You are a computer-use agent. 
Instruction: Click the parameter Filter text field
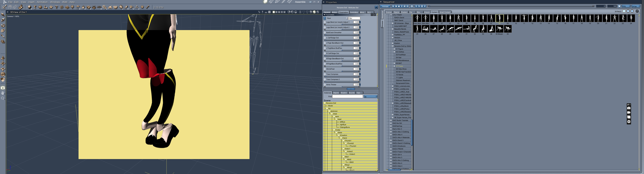tap(354, 18)
